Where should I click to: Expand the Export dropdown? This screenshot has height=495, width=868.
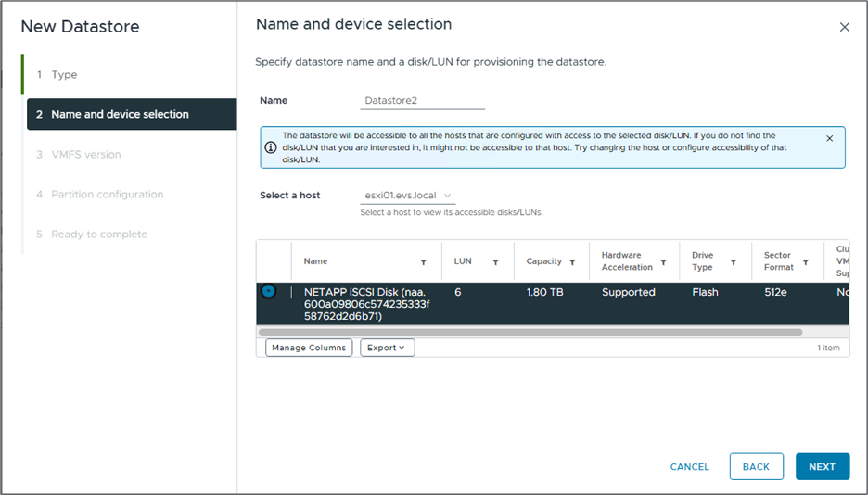[387, 348]
